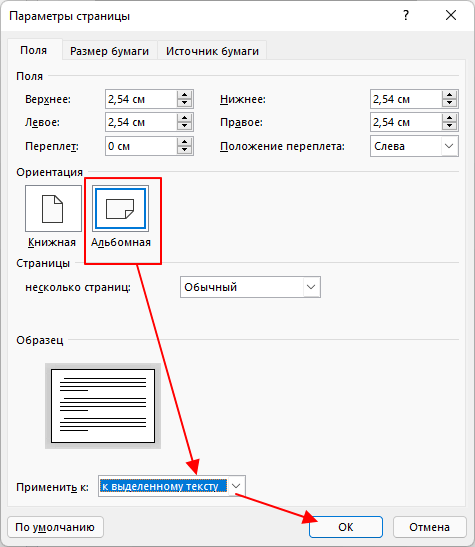Viewport: 475px width, 547px height.
Task: Click the Положение переплета label
Action: pyautogui.click(x=282, y=146)
